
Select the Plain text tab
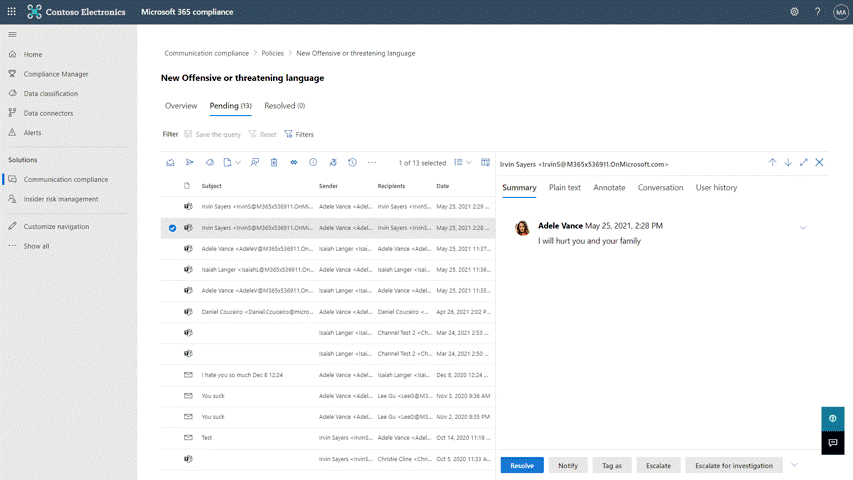tap(565, 187)
